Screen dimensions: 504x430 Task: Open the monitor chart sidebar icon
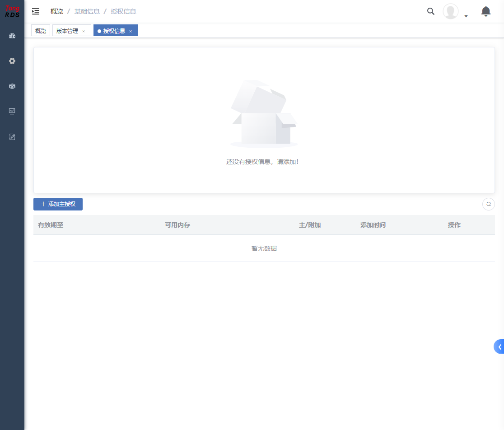(12, 112)
